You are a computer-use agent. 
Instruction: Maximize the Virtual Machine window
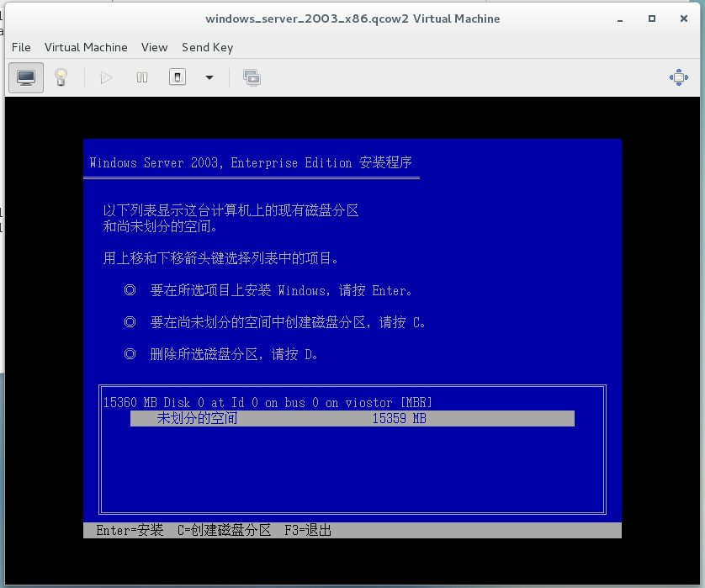click(x=652, y=19)
